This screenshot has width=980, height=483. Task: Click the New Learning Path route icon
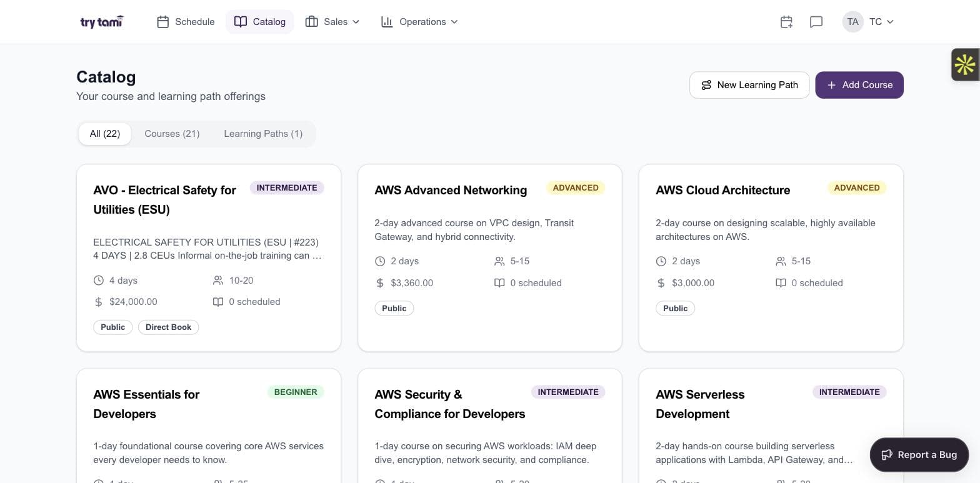(706, 85)
